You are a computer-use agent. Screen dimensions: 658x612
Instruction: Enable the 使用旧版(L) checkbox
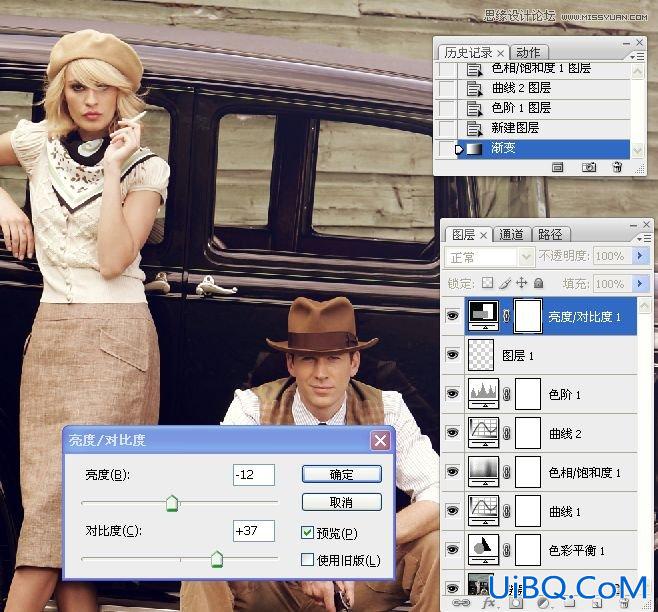click(x=307, y=559)
